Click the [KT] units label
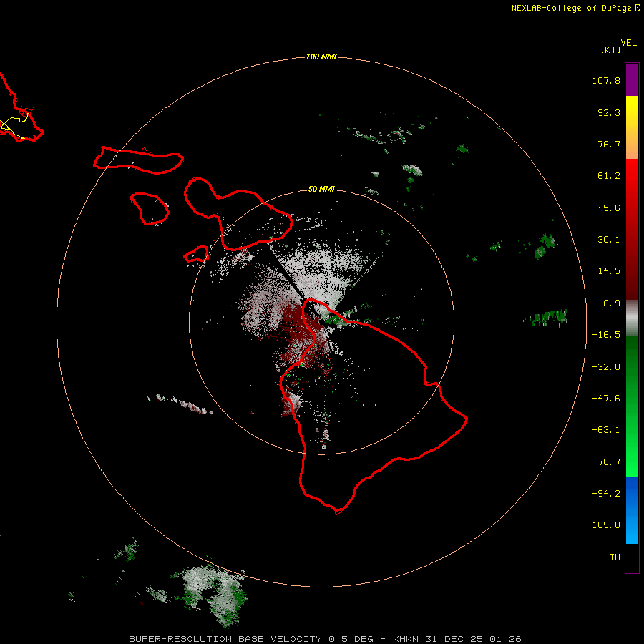644x644 pixels. pyautogui.click(x=611, y=49)
